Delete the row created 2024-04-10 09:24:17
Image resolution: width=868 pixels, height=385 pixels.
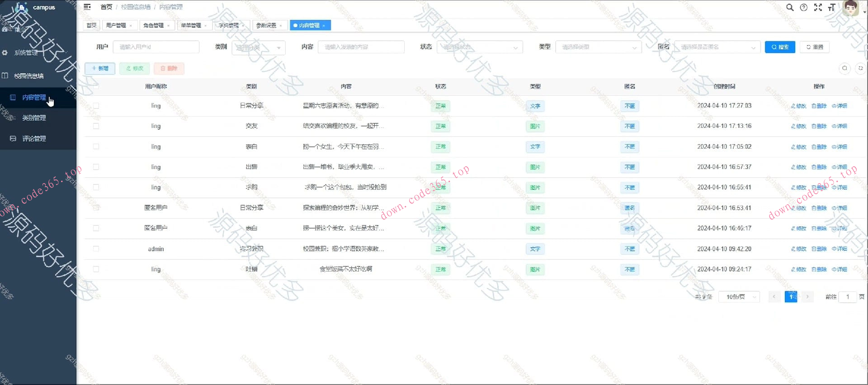click(819, 269)
